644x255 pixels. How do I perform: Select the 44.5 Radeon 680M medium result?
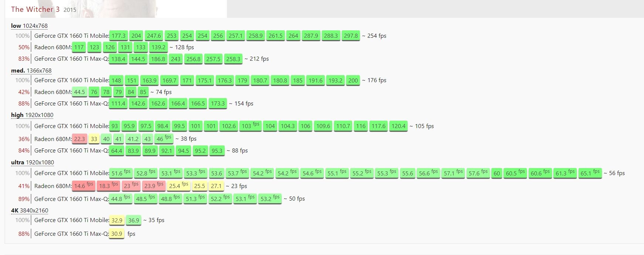coord(79,92)
